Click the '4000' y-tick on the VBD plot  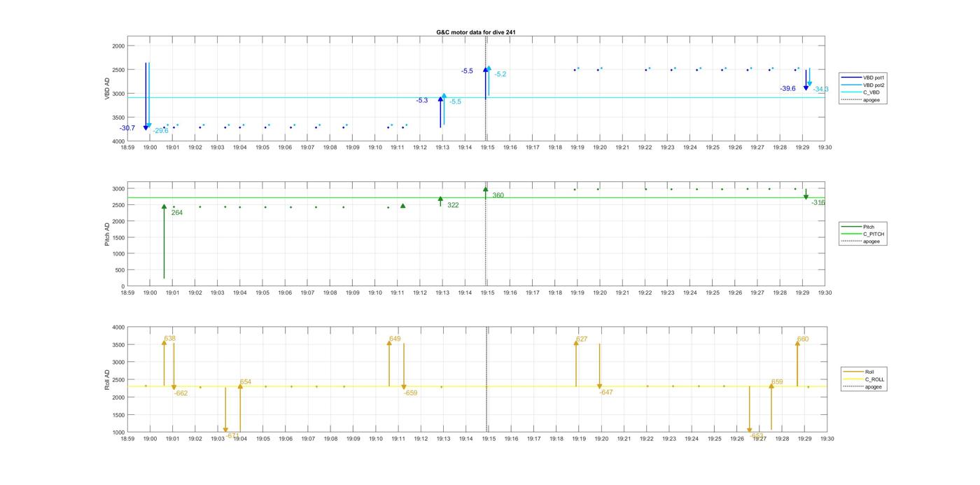pyautogui.click(x=118, y=141)
